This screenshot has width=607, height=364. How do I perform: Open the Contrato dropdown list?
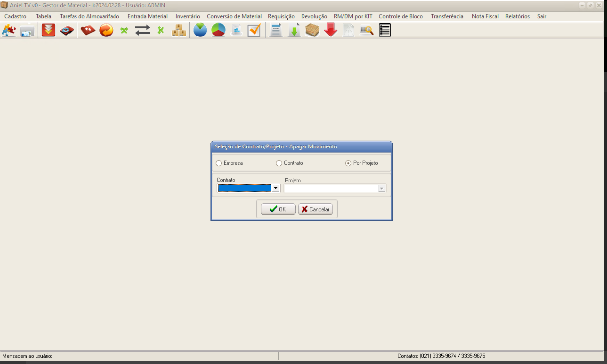click(276, 188)
